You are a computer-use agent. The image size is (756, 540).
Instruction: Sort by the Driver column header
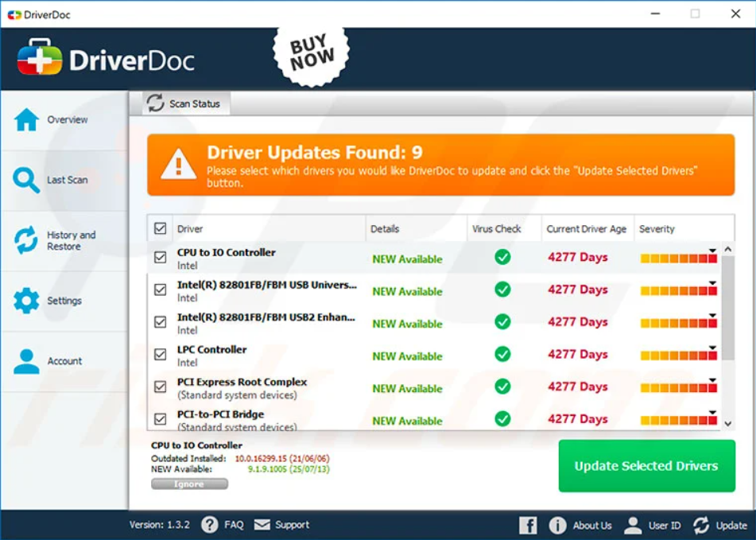point(269,228)
